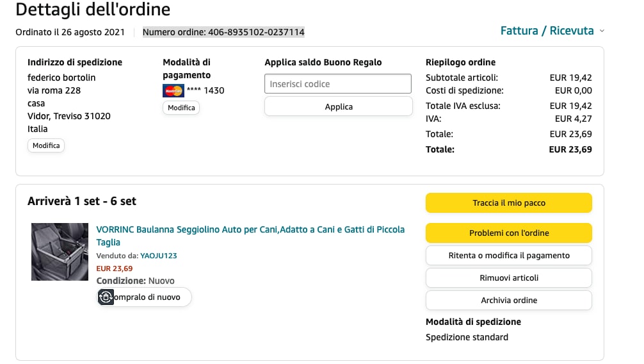Open the dog car seat product thumbnail
Viewport: 644px width, 364px height.
(60, 251)
